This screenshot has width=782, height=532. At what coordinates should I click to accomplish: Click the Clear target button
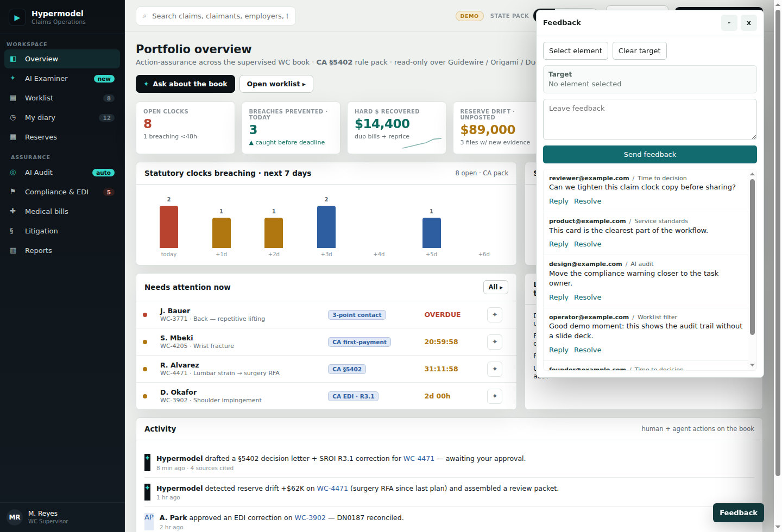640,51
